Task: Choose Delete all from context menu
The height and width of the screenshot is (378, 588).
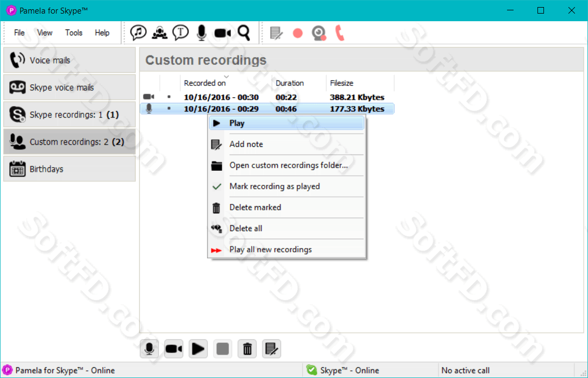Action: [x=286, y=228]
